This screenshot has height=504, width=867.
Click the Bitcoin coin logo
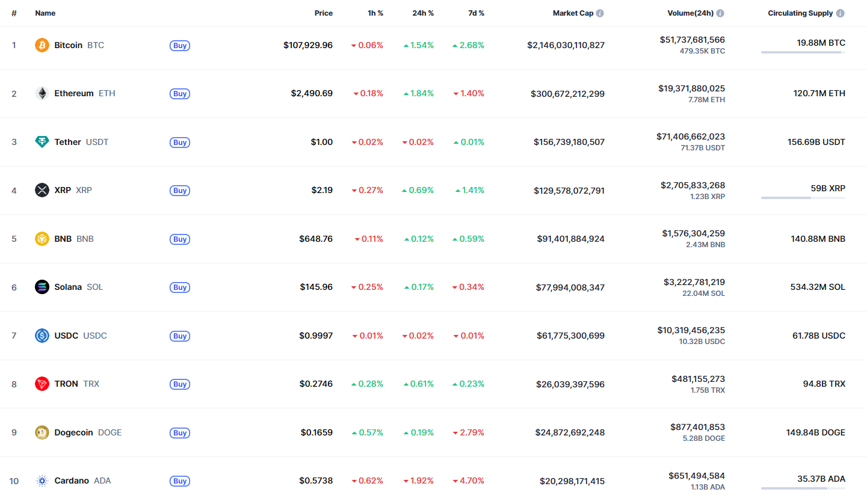point(42,45)
